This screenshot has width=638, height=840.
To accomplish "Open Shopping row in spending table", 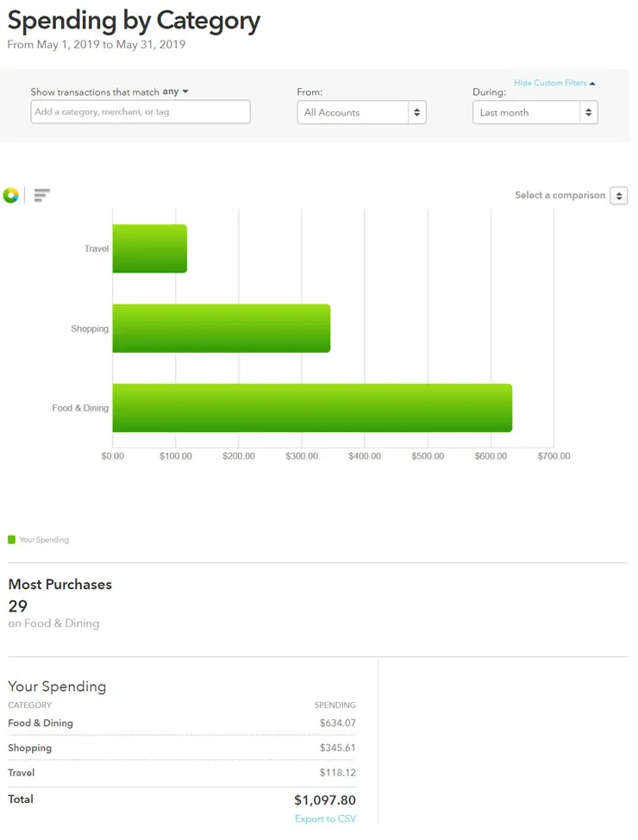I will click(x=182, y=748).
